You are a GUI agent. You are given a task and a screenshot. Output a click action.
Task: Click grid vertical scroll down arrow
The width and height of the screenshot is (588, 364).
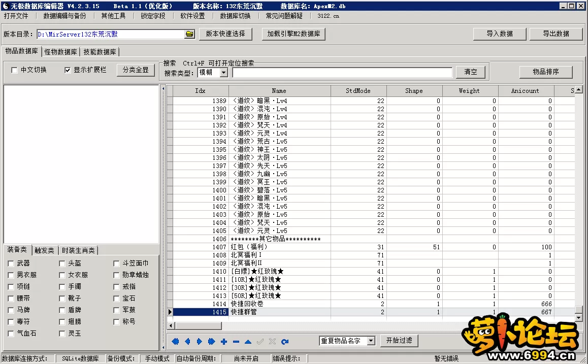click(x=579, y=317)
